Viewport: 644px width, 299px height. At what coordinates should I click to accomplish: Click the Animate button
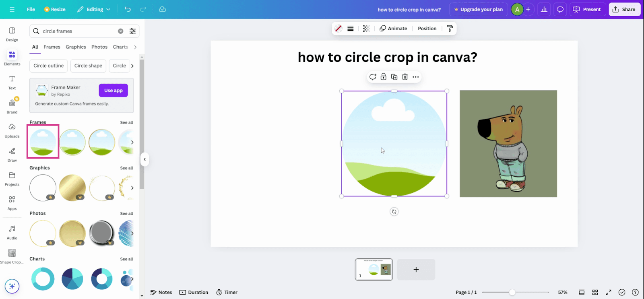394,29
